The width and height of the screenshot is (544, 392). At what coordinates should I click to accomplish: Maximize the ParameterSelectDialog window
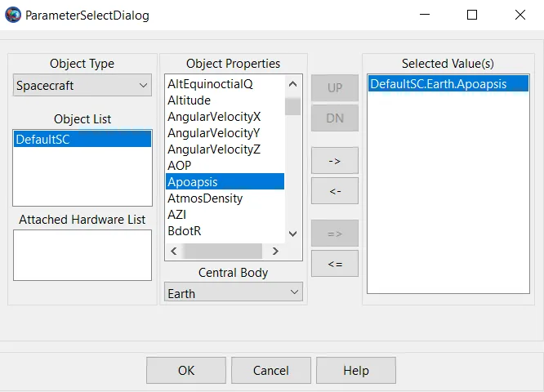[472, 15]
